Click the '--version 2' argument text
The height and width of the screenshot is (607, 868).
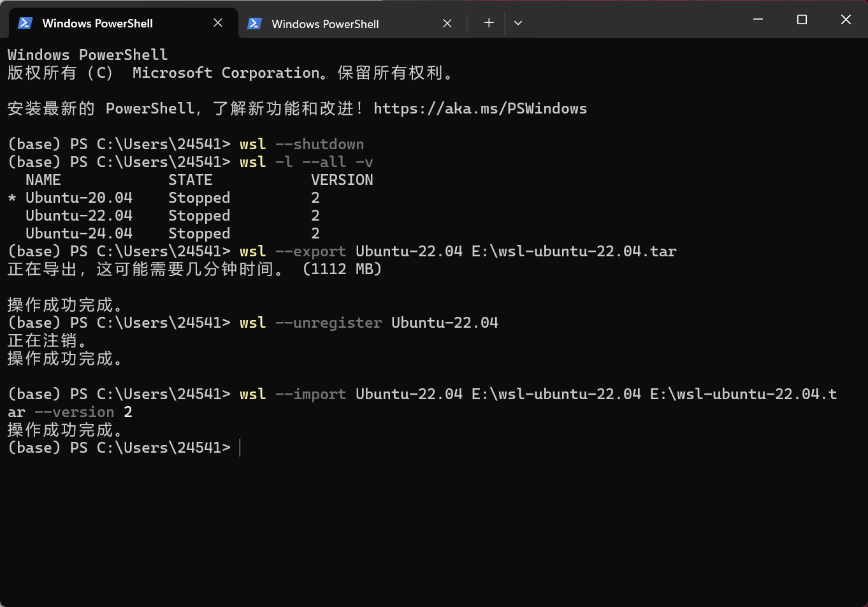coord(83,412)
